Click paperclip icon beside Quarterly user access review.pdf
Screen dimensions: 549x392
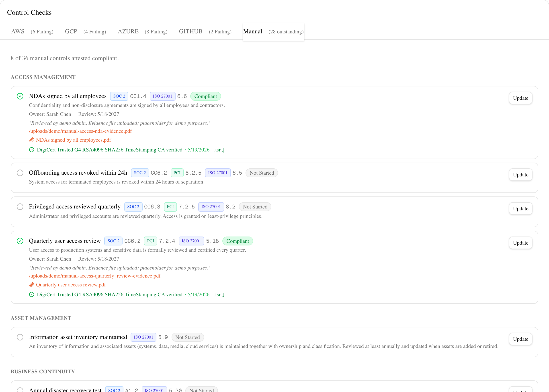tap(32, 285)
